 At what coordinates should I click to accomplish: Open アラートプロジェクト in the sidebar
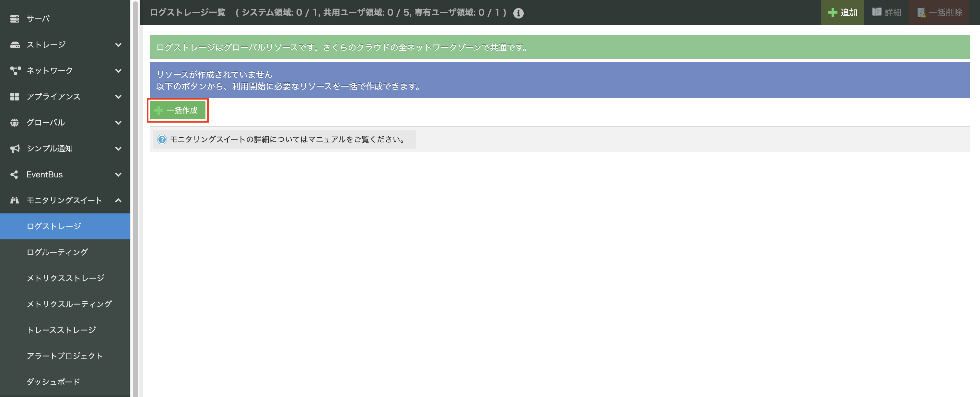65,356
